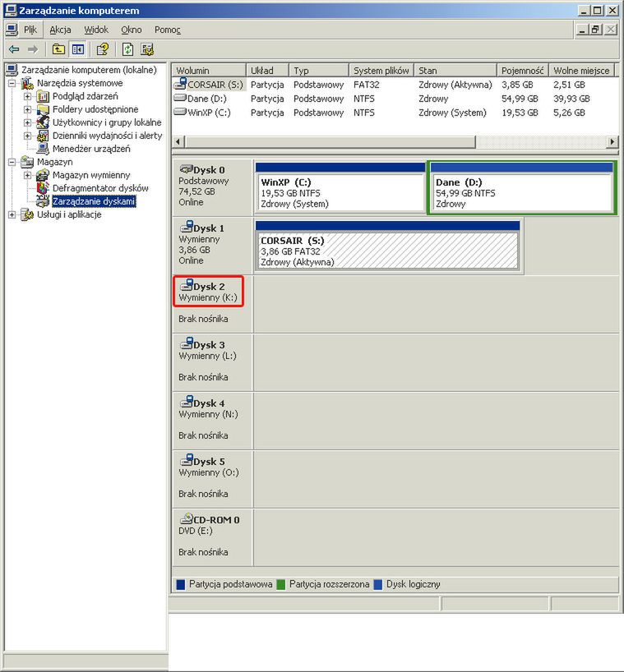
Task: Select the Dane (D:) partition block
Action: [x=522, y=187]
